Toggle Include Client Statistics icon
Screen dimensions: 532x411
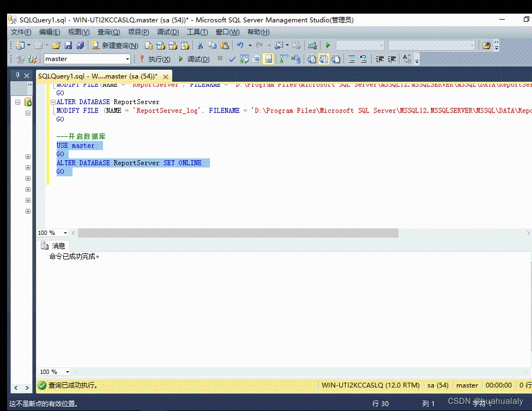296,59
